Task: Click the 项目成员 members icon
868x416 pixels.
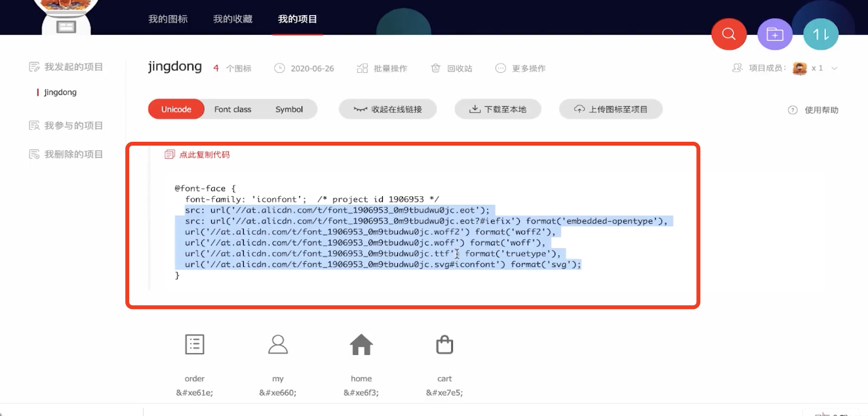Action: click(738, 68)
